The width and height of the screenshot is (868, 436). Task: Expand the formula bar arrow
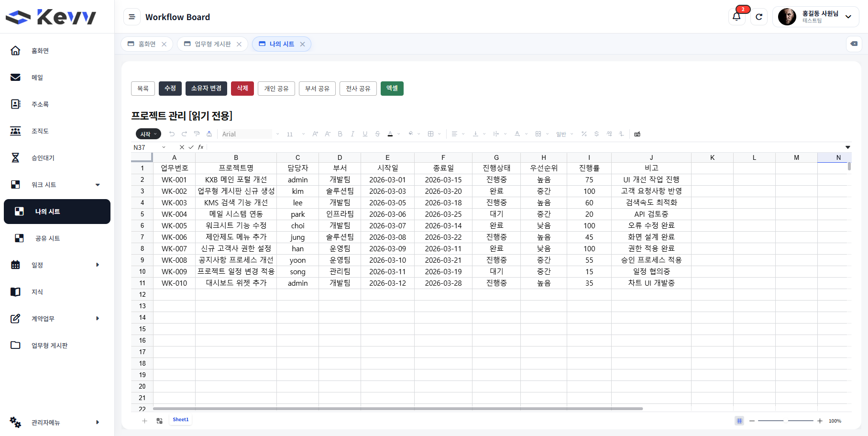(x=847, y=147)
